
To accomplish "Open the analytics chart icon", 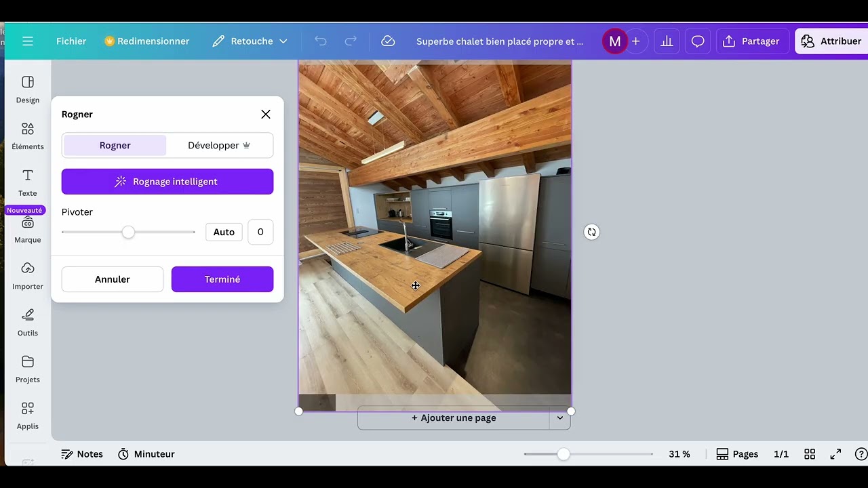I will pos(667,41).
